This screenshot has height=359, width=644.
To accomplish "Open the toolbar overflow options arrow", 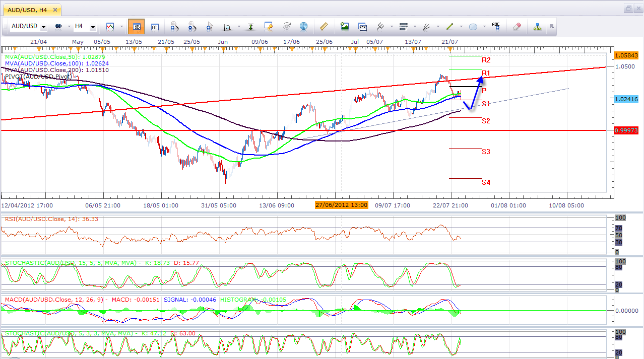I will tap(552, 26).
